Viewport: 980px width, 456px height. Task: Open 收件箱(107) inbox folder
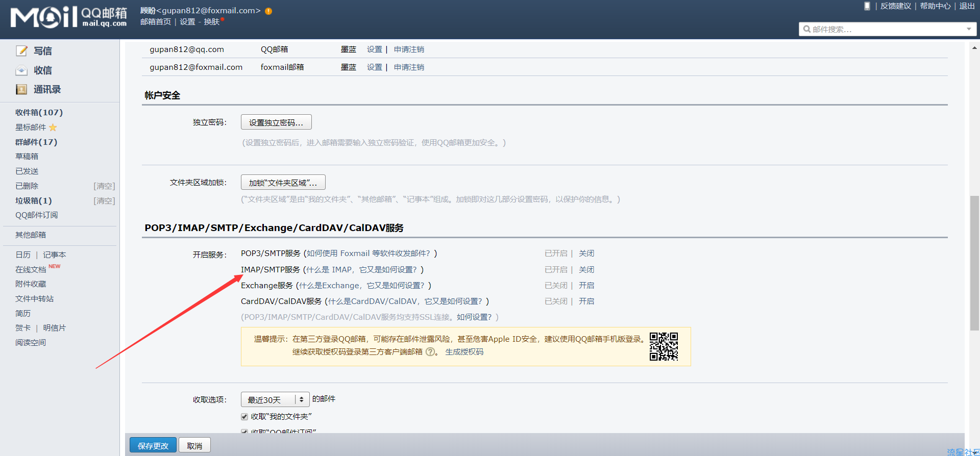click(x=39, y=112)
